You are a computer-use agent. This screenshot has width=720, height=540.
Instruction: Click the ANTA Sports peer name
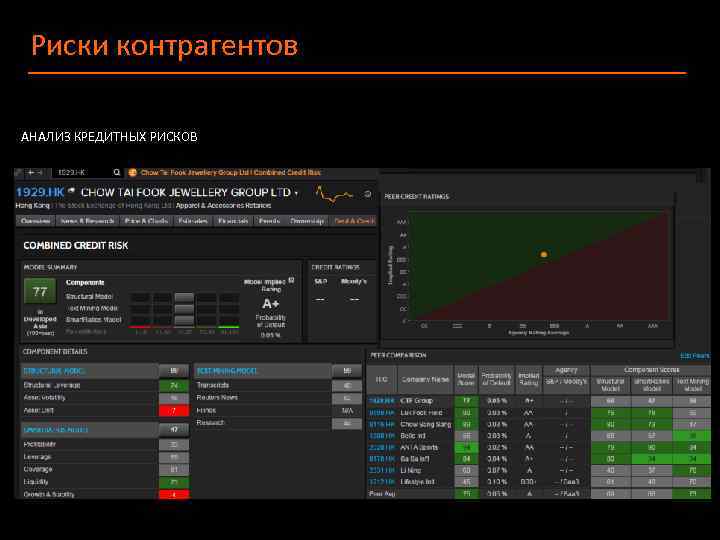tap(419, 447)
